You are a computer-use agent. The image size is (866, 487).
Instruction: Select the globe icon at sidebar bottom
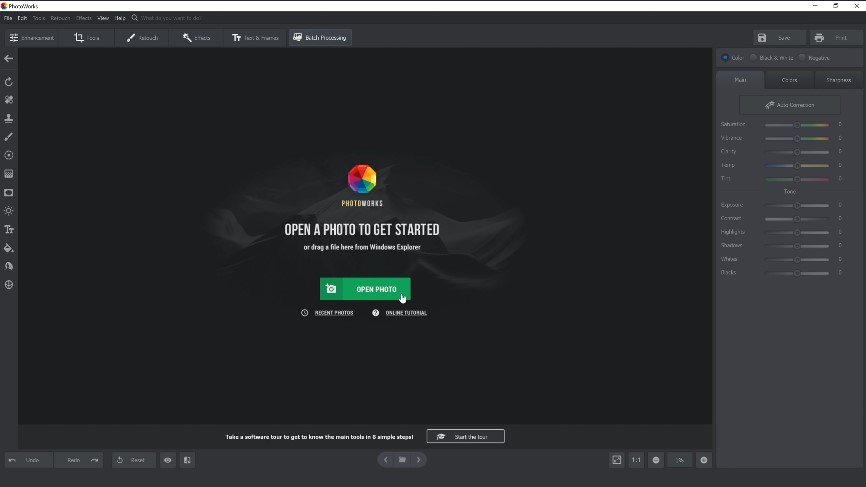coord(9,285)
